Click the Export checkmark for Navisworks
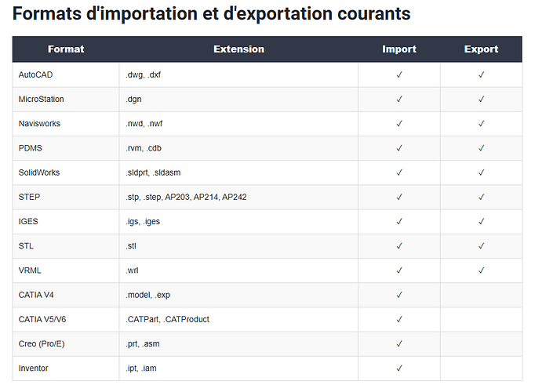This screenshot has height=392, width=535. 481,124
